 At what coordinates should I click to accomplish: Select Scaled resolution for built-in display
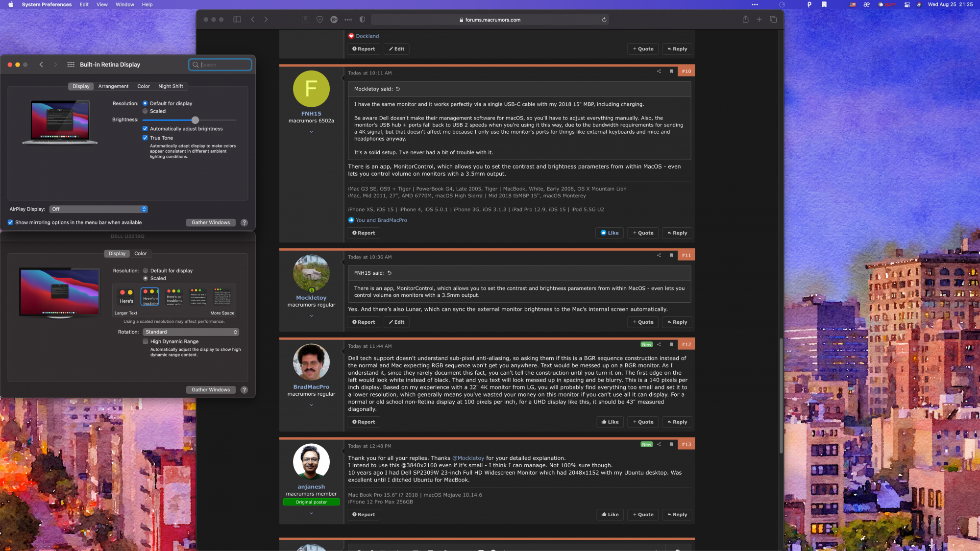(145, 111)
